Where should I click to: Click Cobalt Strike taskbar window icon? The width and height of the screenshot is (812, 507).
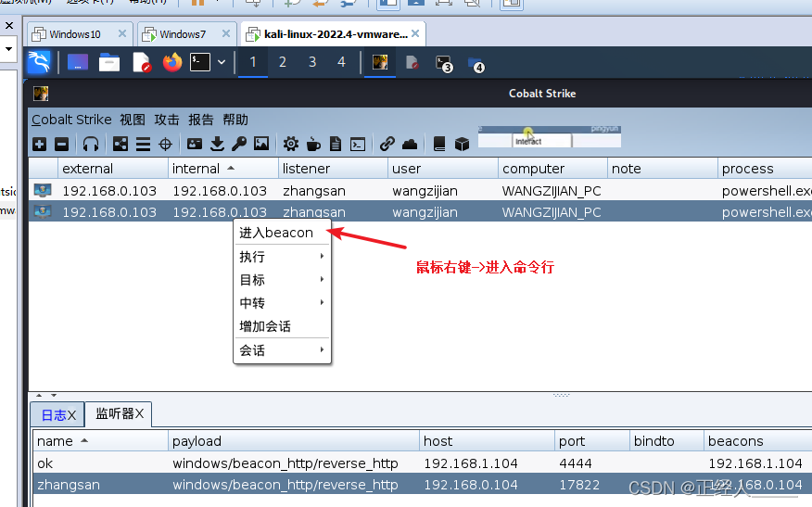pyautogui.click(x=380, y=63)
